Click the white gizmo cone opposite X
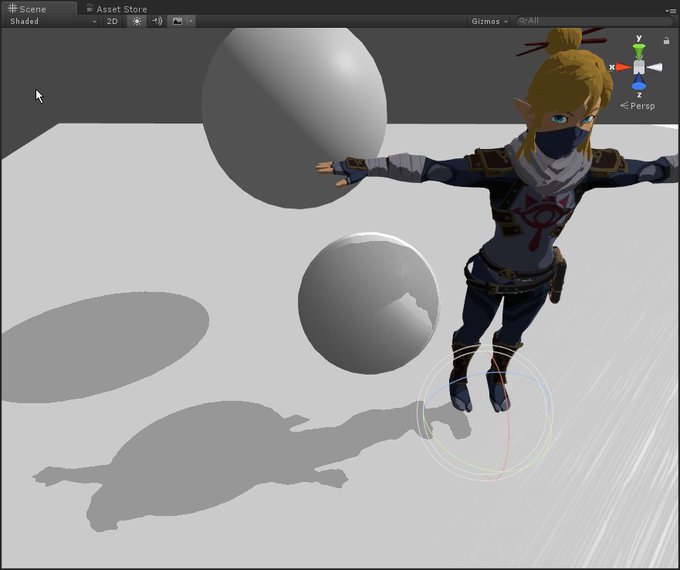 655,67
